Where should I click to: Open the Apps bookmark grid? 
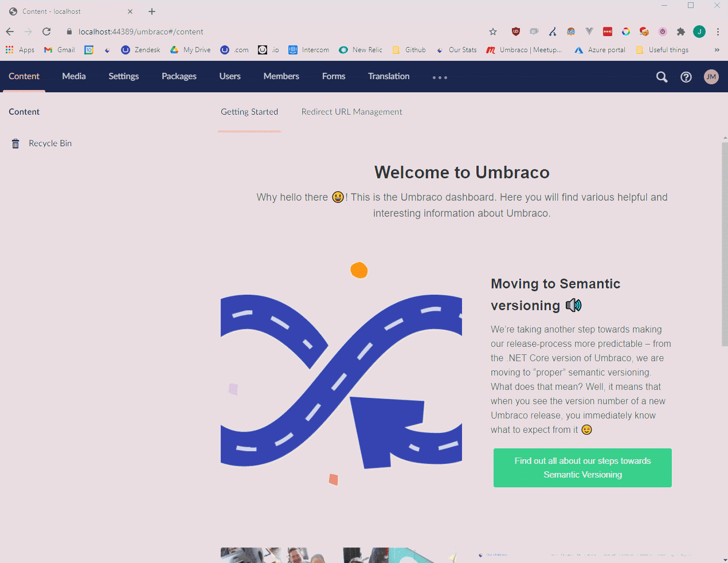(20, 50)
